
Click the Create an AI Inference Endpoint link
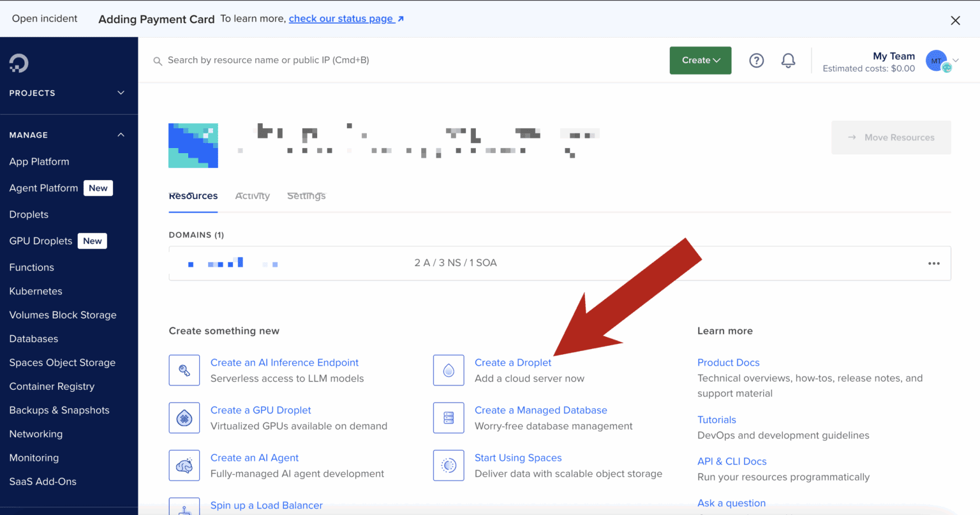point(285,362)
